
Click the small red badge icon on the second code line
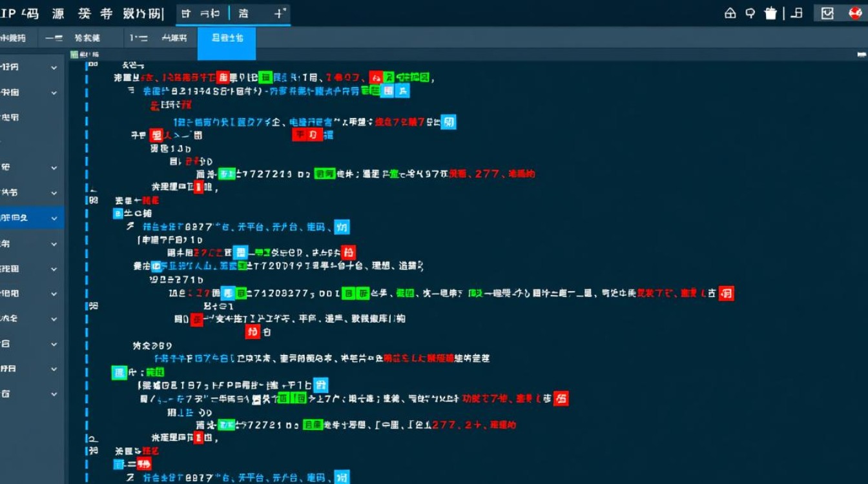(x=223, y=76)
